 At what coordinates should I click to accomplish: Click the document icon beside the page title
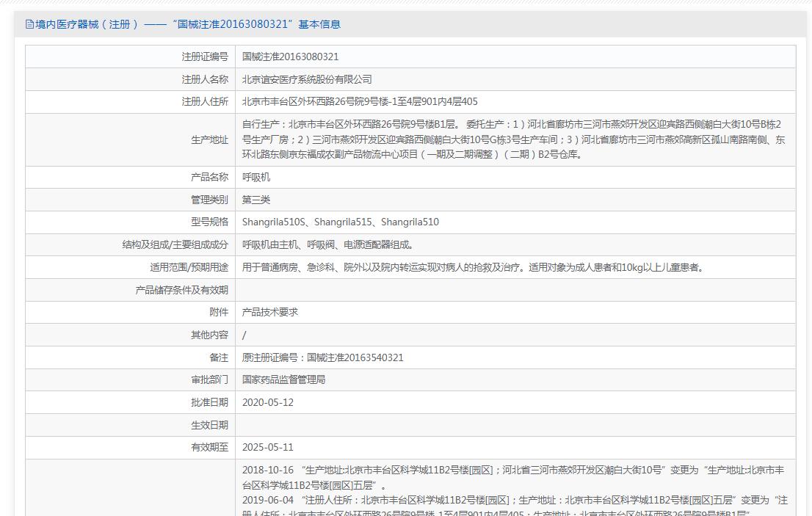[29, 24]
